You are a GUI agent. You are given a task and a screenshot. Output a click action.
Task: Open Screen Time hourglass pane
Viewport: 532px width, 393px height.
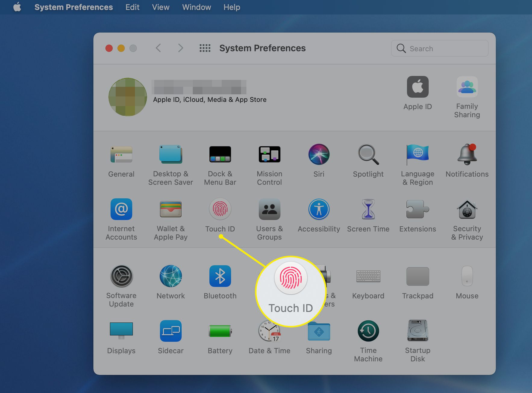[368, 209]
